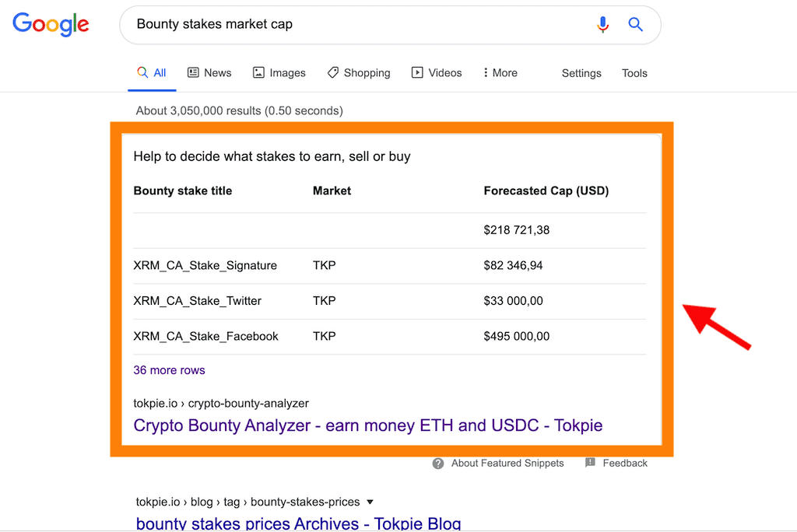Click the Market column header

[332, 191]
